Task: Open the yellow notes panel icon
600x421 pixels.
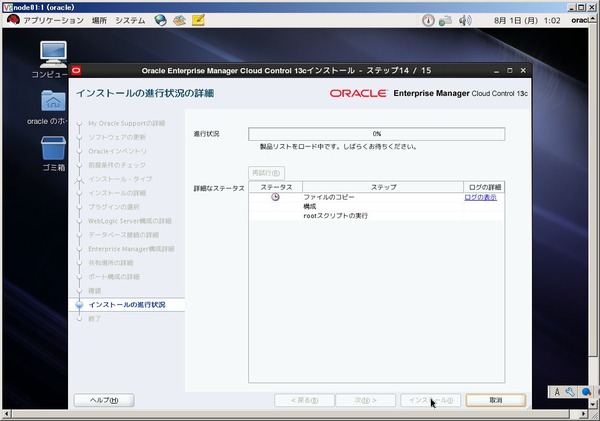Action: click(198, 20)
